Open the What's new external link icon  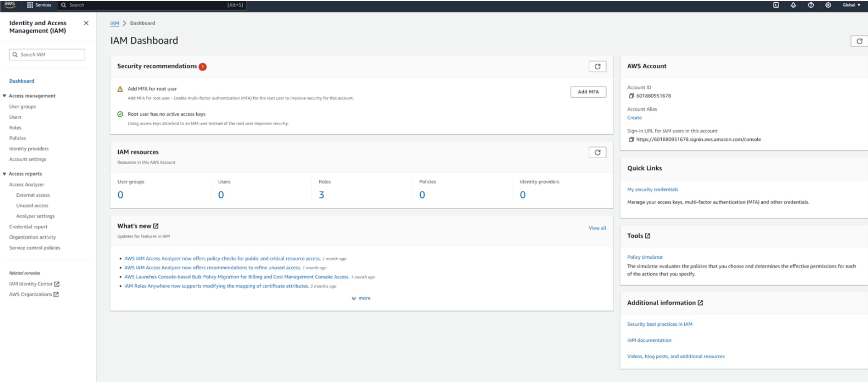[156, 226]
